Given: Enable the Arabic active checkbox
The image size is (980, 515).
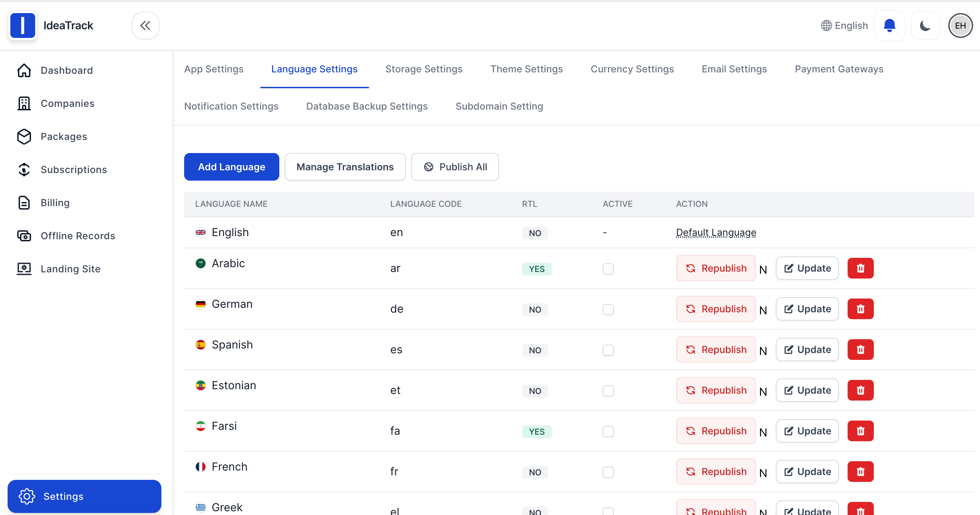Looking at the screenshot, I should (x=608, y=269).
